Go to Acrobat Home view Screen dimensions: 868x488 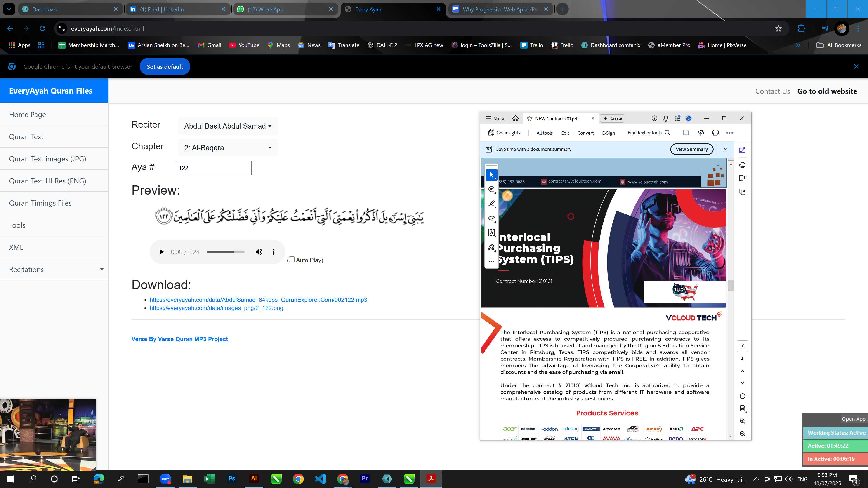coord(515,118)
